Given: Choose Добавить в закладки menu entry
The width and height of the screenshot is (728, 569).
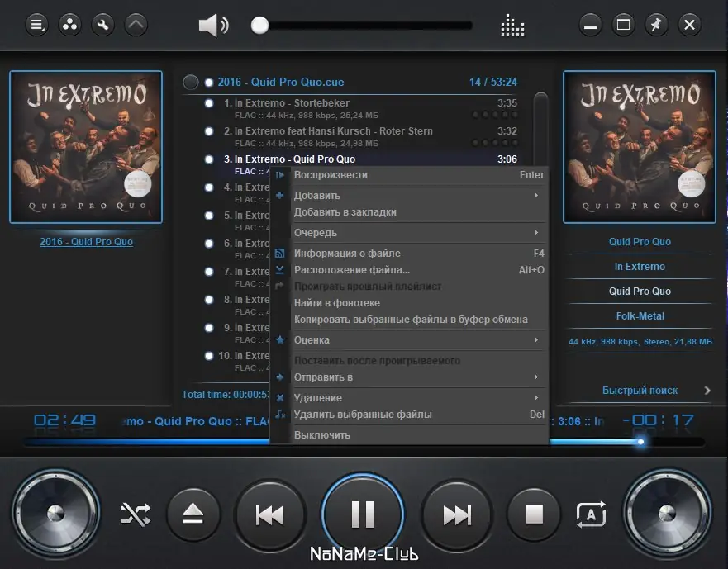Looking at the screenshot, I should pyautogui.click(x=408, y=212).
